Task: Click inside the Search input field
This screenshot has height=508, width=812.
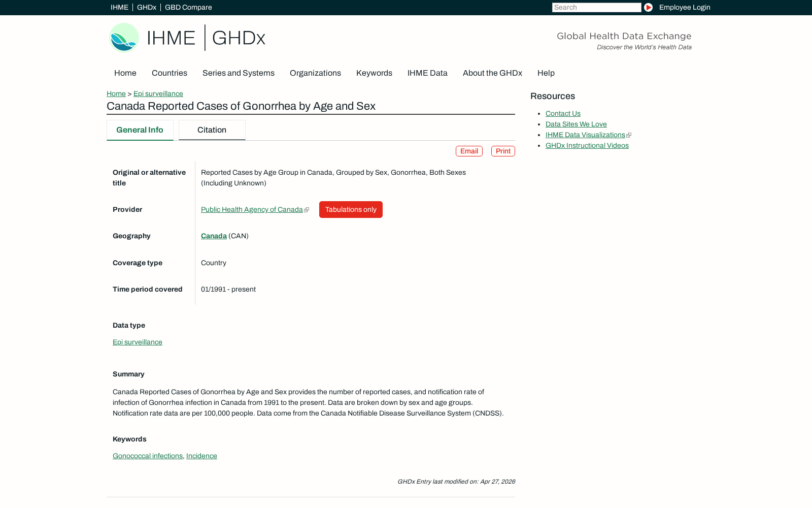Action: pyautogui.click(x=596, y=8)
